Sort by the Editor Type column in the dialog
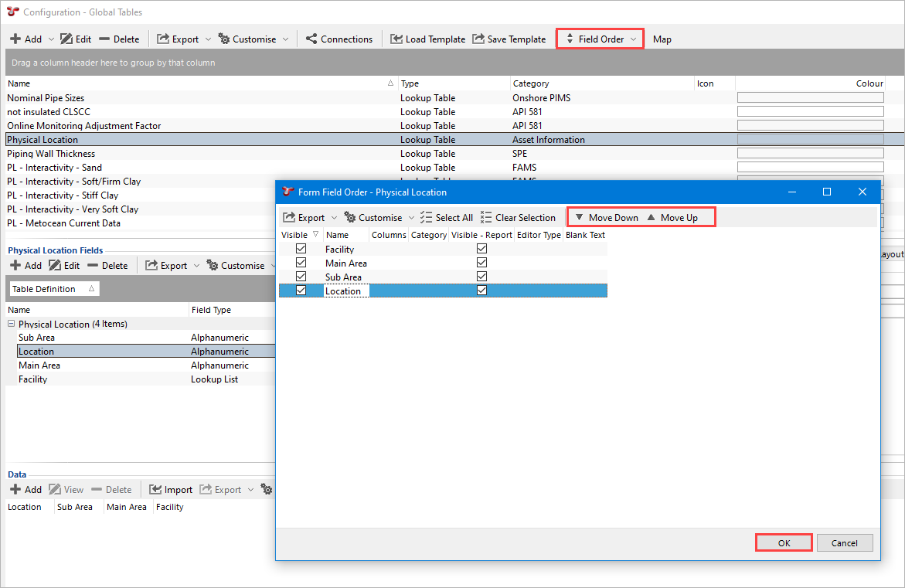 click(539, 235)
